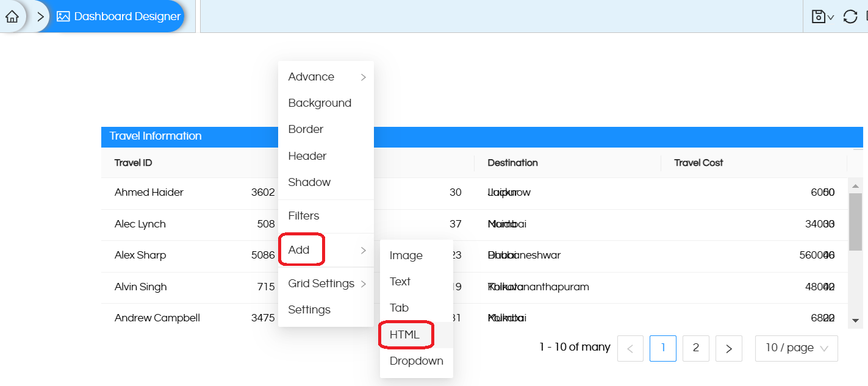Image resolution: width=868 pixels, height=386 pixels.
Task: Click the value 37 cell
Action: pos(456,224)
